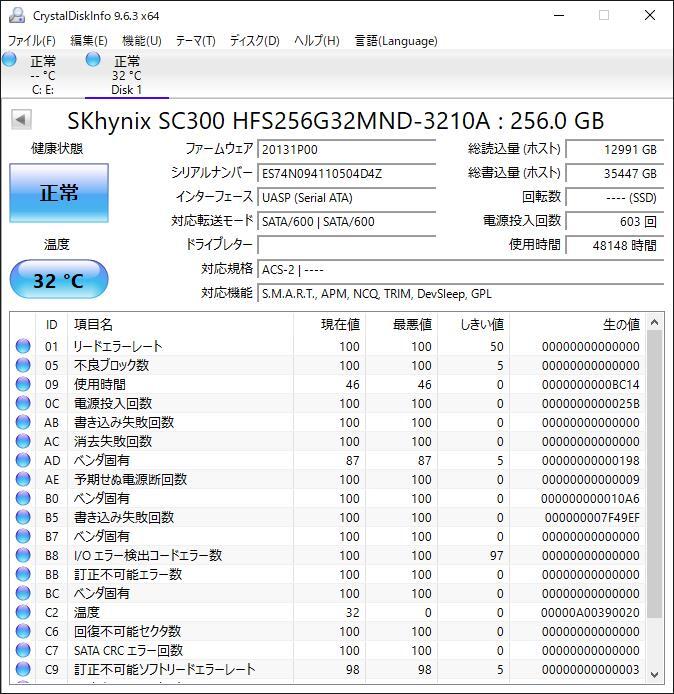Click power on count value 603 回
674x694 pixels.
coord(615,221)
